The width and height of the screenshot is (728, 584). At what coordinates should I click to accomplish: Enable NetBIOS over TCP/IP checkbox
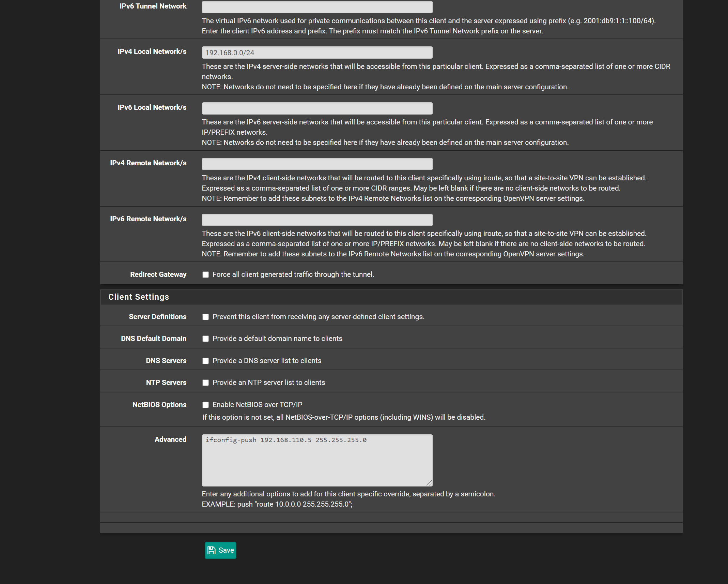tap(205, 405)
